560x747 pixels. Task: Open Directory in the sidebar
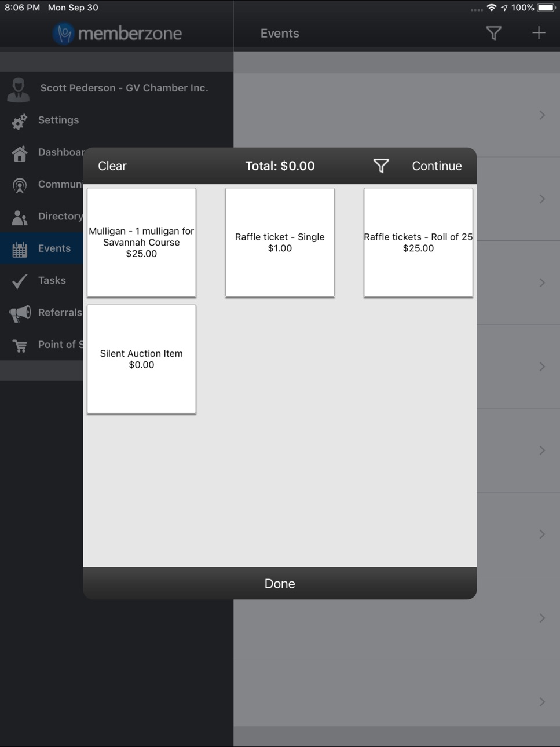(x=60, y=216)
